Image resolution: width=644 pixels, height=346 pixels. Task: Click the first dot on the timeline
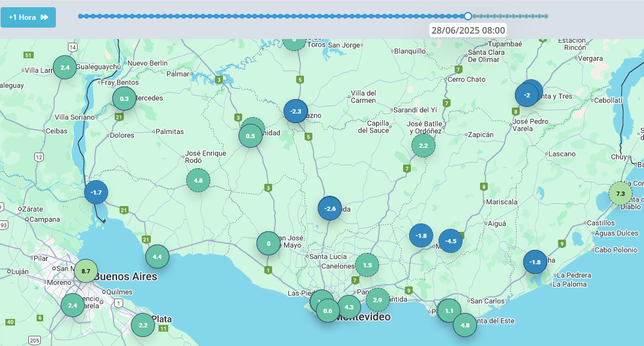[x=80, y=16]
